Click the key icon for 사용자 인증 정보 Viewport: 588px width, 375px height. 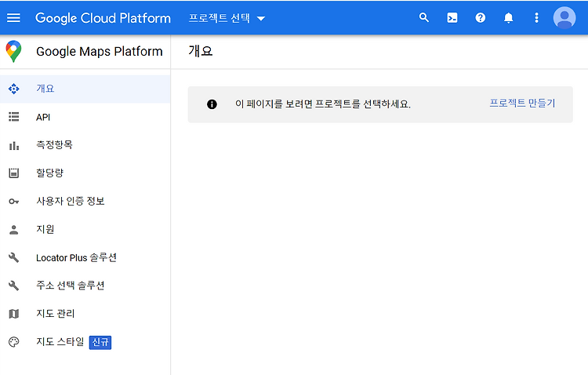tap(14, 202)
